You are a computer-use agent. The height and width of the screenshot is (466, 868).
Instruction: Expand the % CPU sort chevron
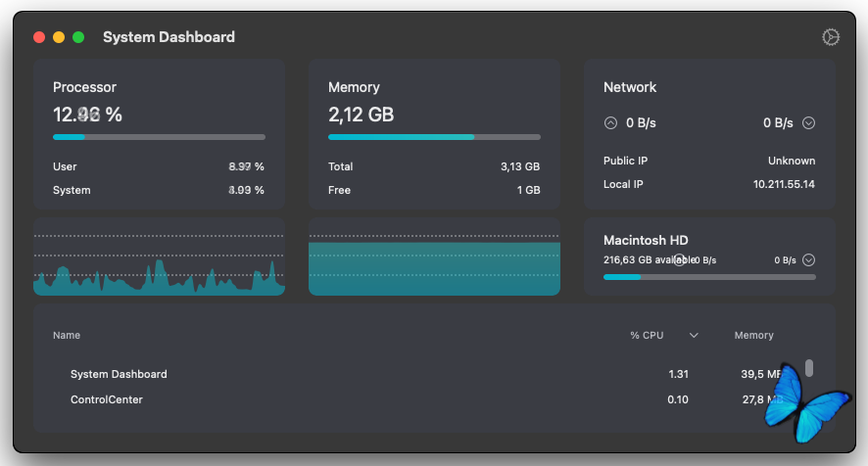click(x=694, y=336)
